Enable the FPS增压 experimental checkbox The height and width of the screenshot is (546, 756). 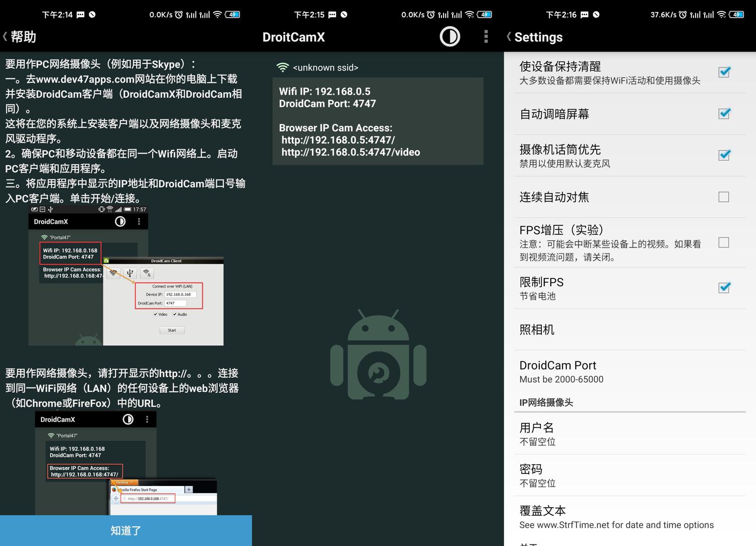pyautogui.click(x=724, y=242)
